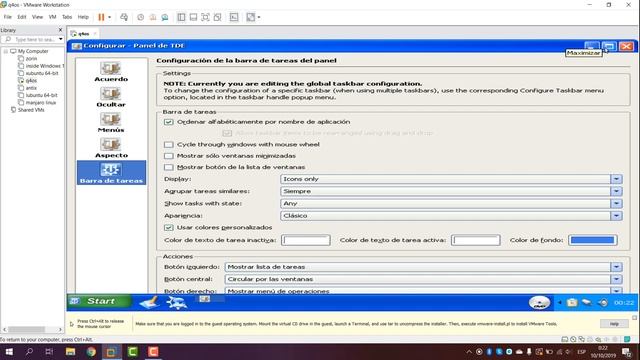Click the clipboard icon in guest tray
This screenshot has height=360, width=640.
click(x=572, y=302)
